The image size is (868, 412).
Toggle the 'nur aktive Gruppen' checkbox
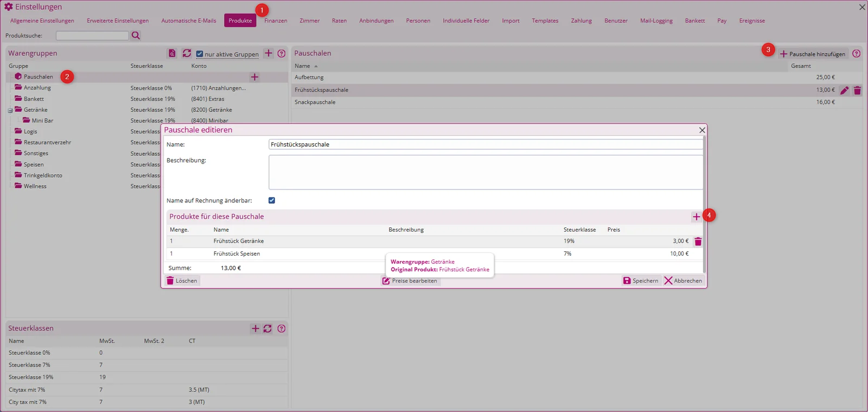point(200,54)
